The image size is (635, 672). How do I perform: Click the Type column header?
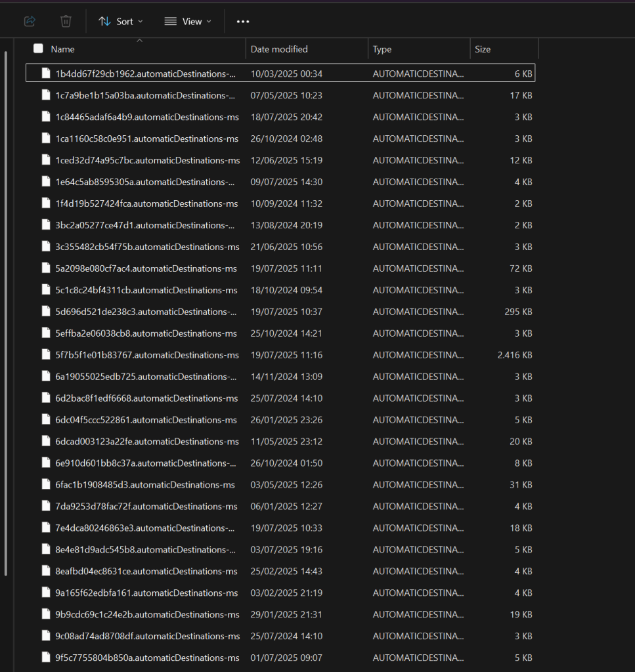pyautogui.click(x=382, y=49)
